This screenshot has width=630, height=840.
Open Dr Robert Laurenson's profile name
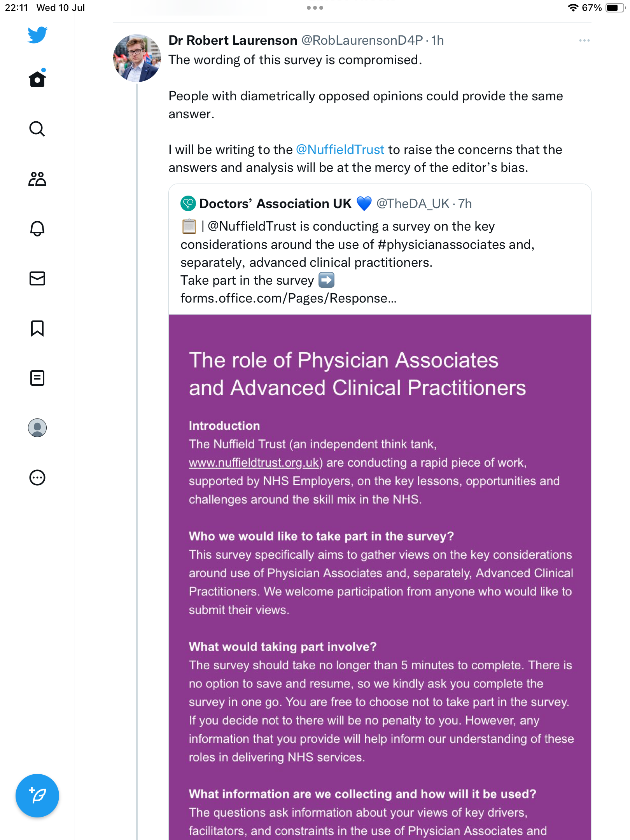pos(233,40)
